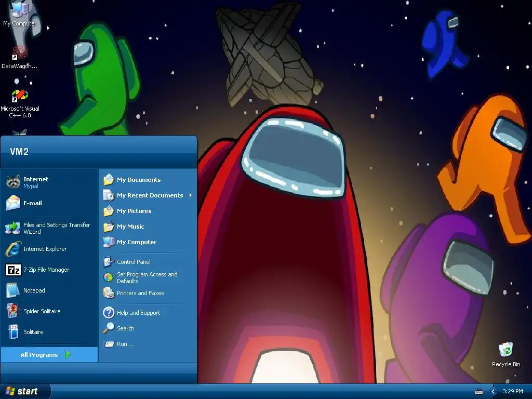Click the Internet Explorer icon
The image size is (532, 399).
(x=13, y=249)
